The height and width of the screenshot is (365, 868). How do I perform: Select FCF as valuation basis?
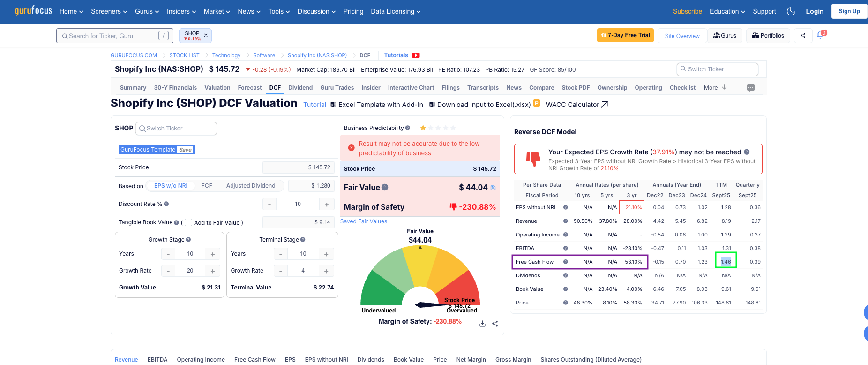[207, 186]
